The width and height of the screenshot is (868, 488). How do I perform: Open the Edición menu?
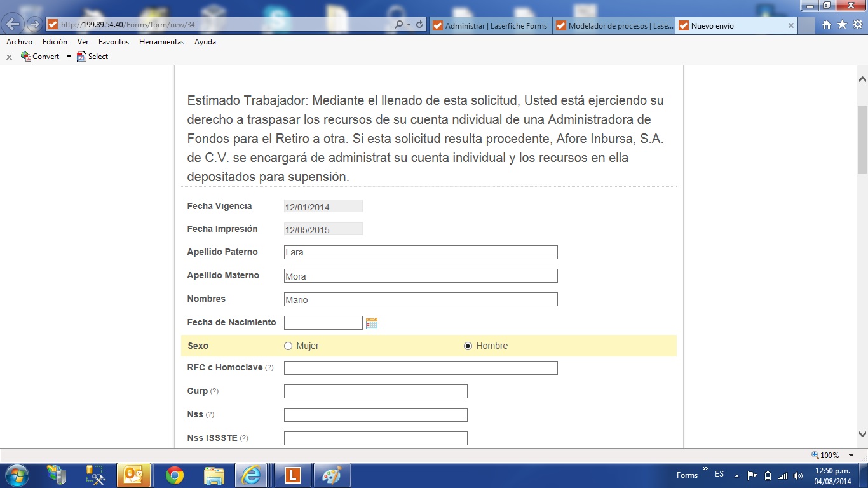[x=55, y=42]
